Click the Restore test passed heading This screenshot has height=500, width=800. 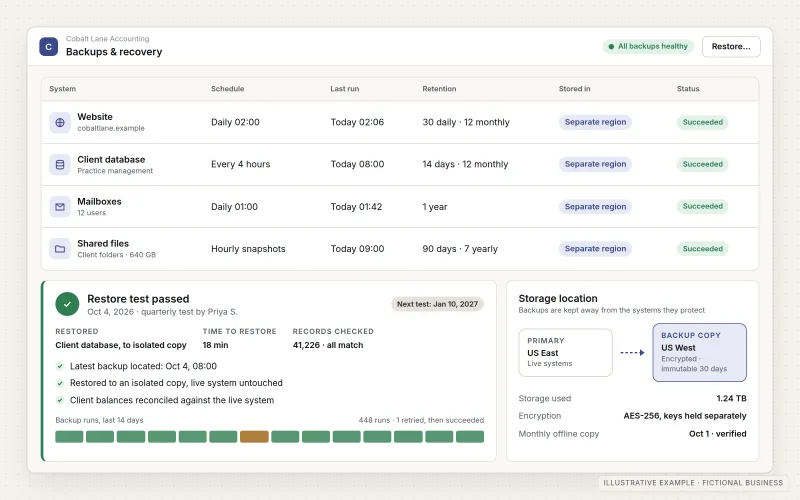point(138,299)
